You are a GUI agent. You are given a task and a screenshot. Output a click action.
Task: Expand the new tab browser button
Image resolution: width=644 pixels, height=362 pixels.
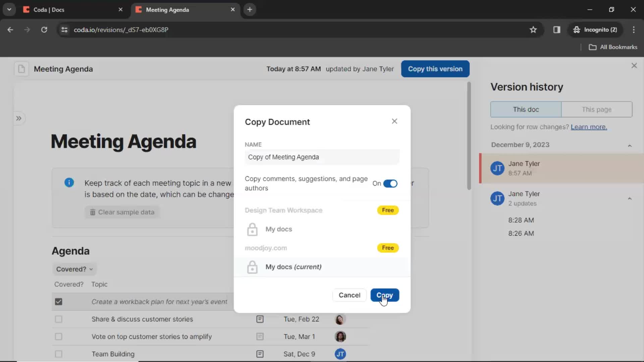(250, 9)
